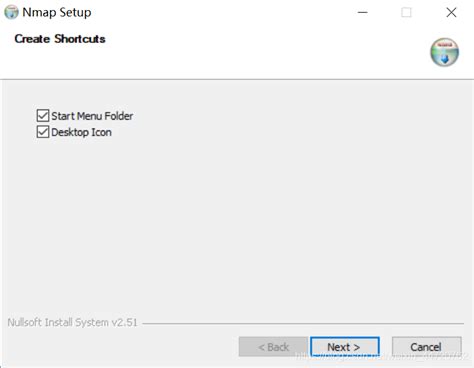This screenshot has width=474, height=368.
Task: Minimize the Nmap Setup window
Action: pos(363,13)
